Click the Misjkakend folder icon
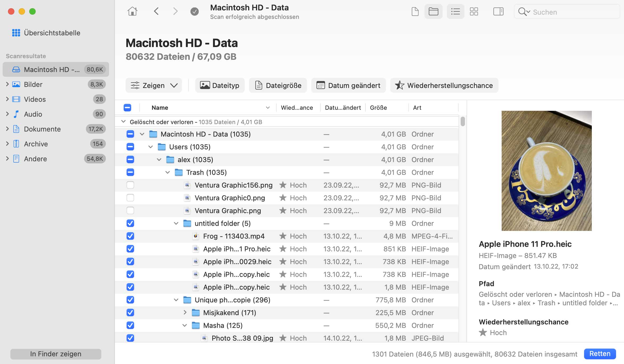624x364 pixels. [196, 312]
